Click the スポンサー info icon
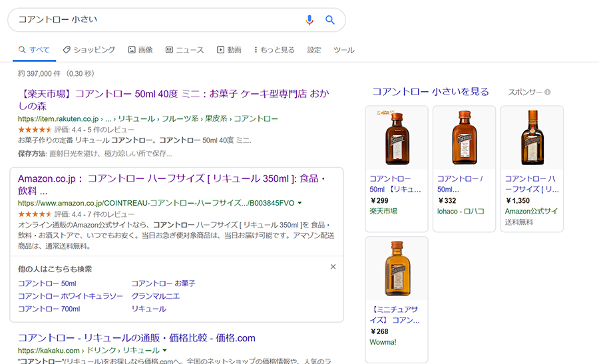This screenshot has height=364, width=599. click(x=548, y=92)
